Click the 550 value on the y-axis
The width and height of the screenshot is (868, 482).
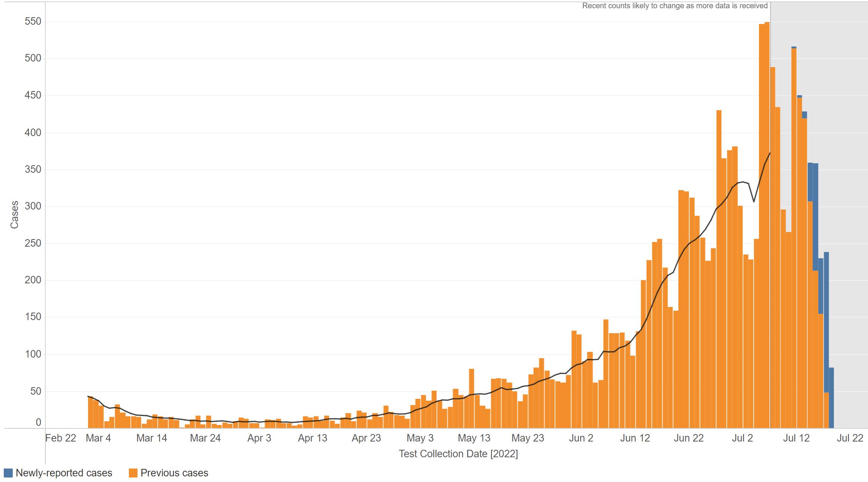click(33, 22)
